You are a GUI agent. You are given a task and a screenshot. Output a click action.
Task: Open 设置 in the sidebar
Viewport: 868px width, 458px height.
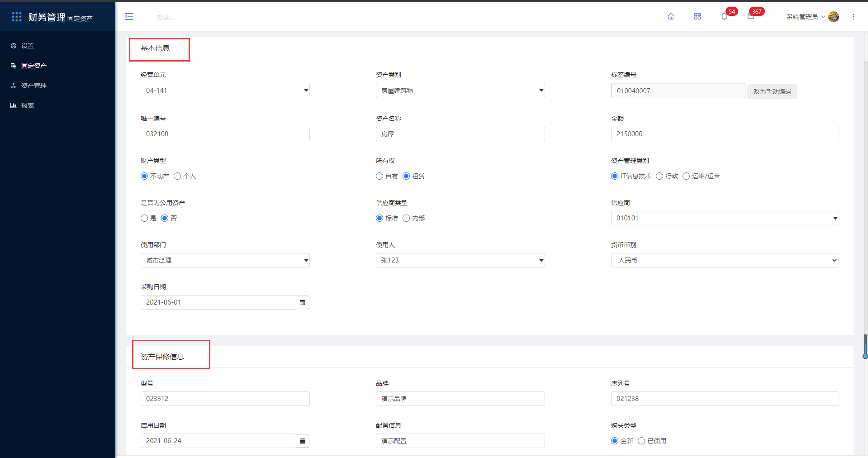coord(28,46)
